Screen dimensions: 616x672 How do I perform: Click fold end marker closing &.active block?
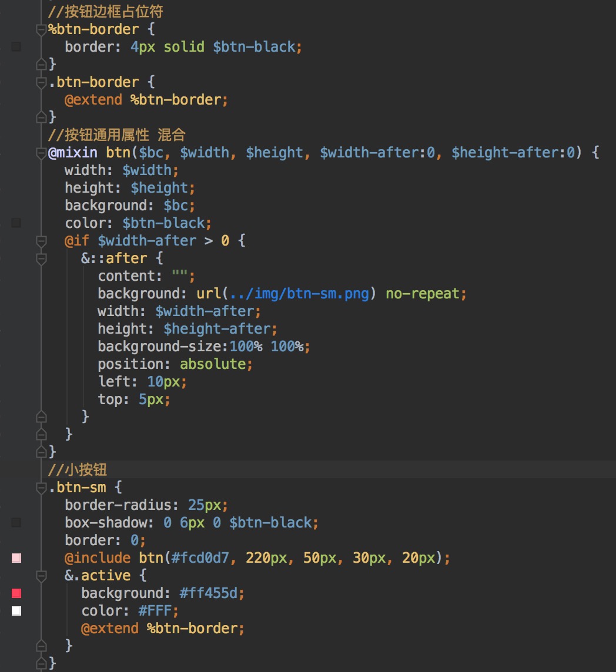[41, 646]
